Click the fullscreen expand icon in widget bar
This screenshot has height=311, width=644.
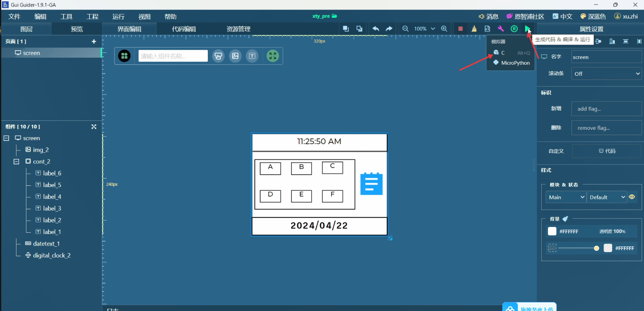273,56
